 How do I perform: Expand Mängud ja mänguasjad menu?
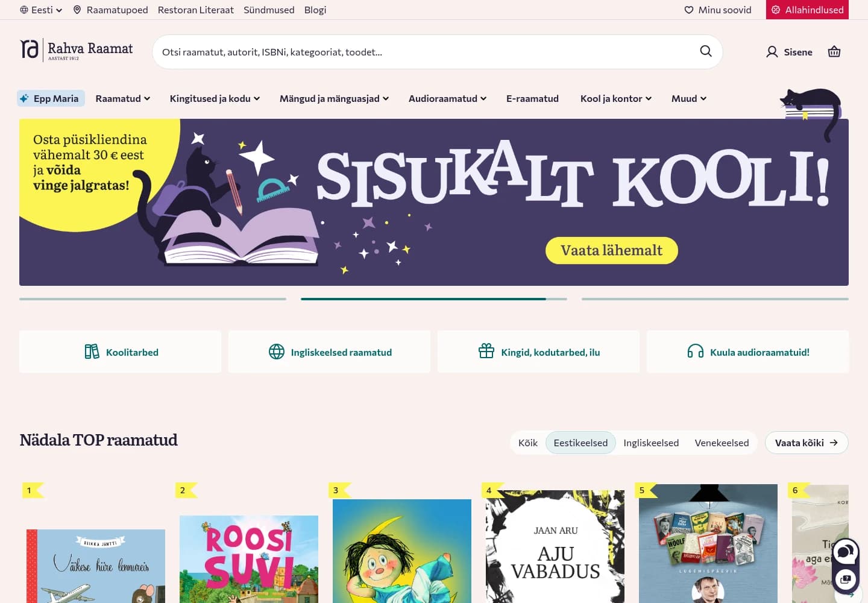[334, 98]
